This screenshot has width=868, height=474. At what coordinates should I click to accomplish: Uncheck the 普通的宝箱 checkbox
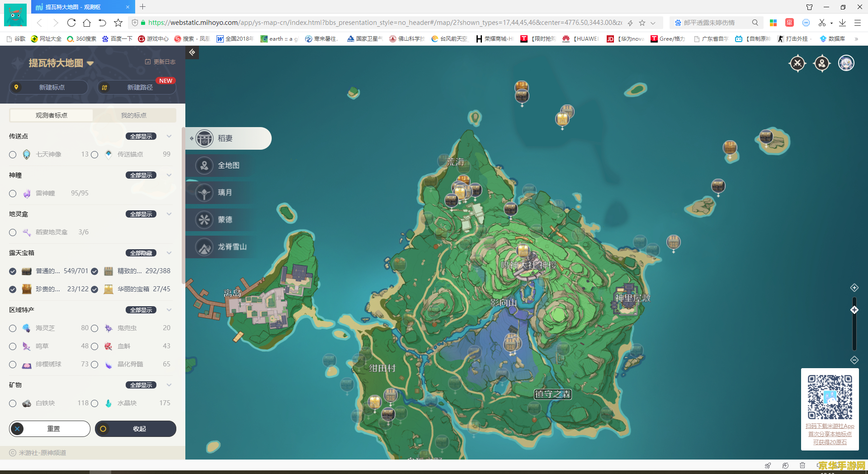(13, 271)
